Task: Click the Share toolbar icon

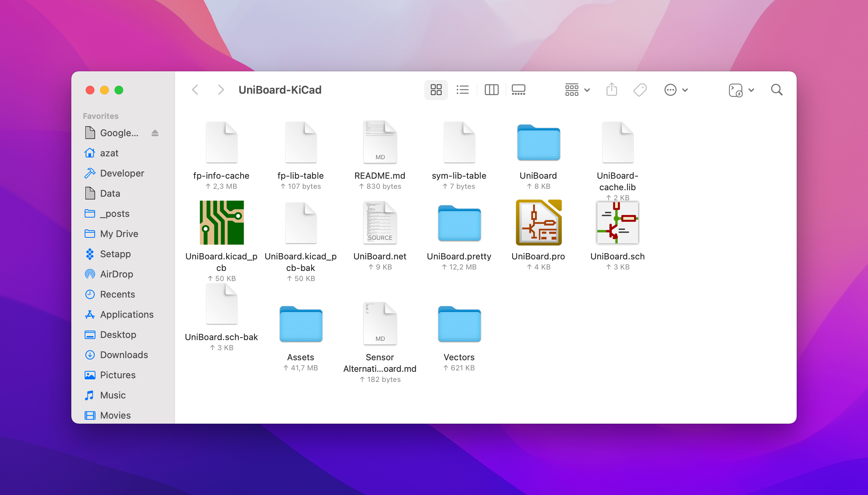Action: pos(612,90)
